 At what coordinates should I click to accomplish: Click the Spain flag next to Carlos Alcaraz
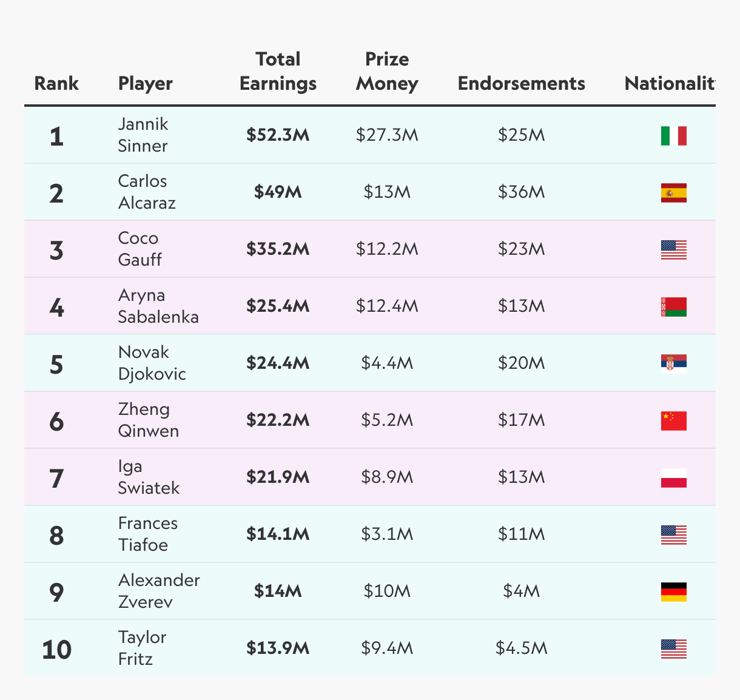coord(673,193)
